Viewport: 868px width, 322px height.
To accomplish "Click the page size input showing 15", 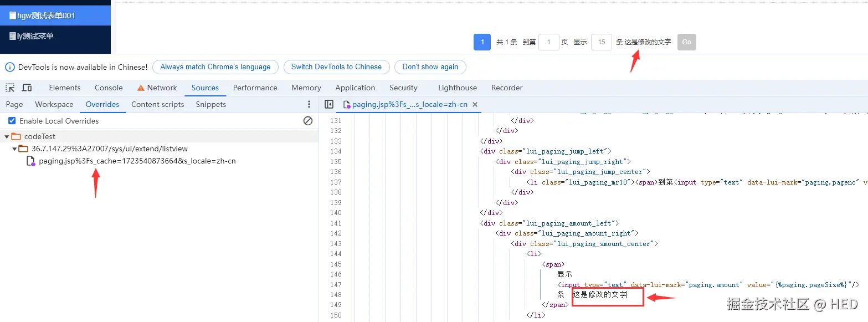I will tap(602, 42).
